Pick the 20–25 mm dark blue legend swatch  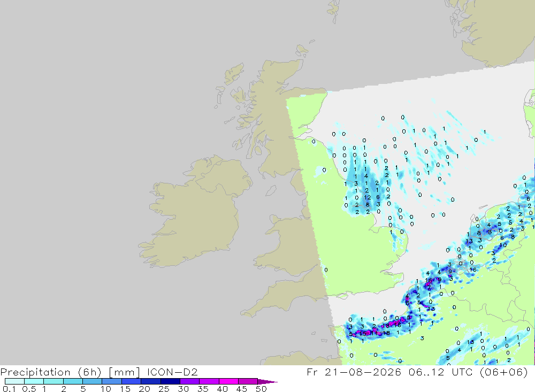150,381
